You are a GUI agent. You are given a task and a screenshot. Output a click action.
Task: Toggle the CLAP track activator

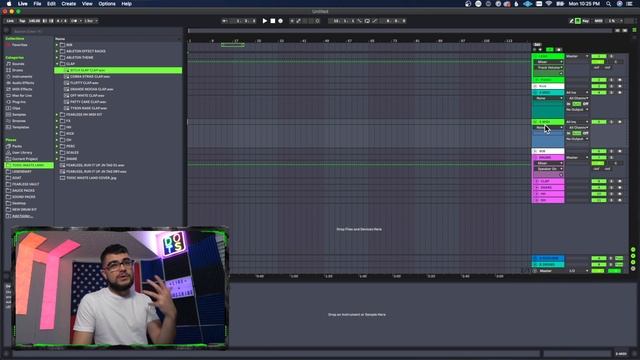pos(599,181)
